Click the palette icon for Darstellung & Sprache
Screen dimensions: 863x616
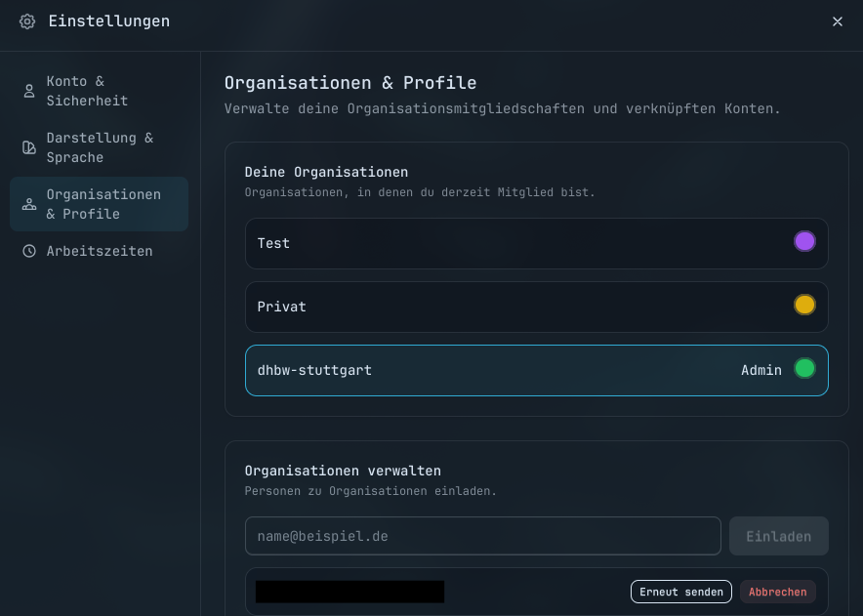click(29, 147)
